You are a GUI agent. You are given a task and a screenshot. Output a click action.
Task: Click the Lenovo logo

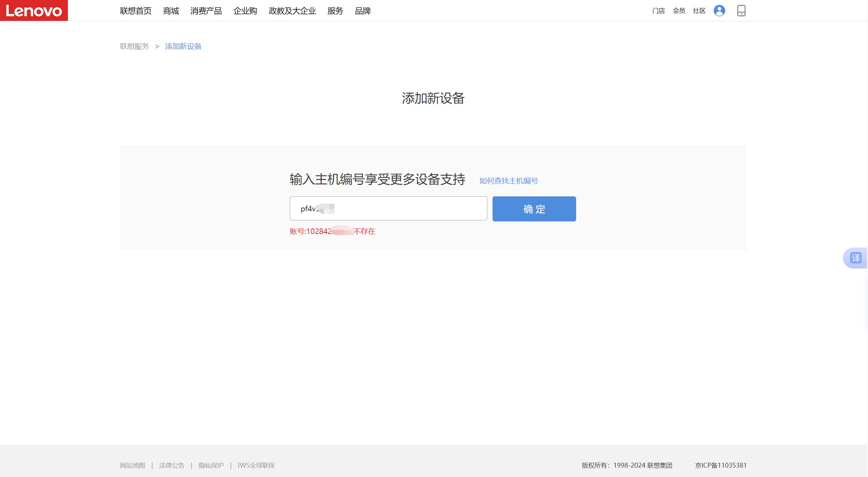click(x=34, y=10)
